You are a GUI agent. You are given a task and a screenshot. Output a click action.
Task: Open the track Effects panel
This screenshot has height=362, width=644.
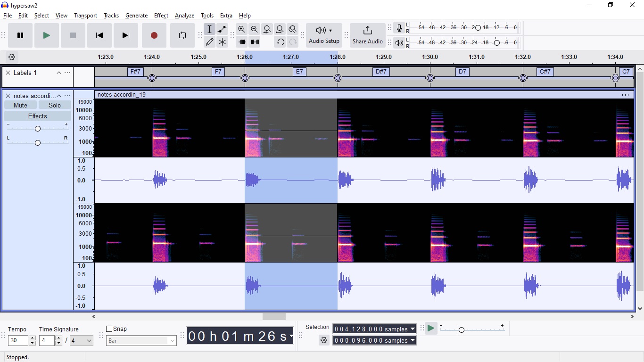coord(38,116)
